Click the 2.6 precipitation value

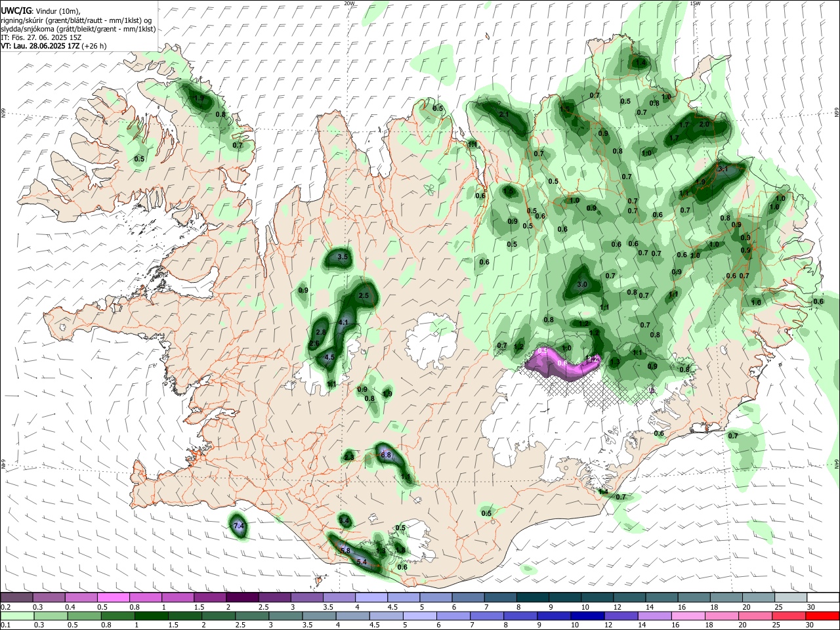click(314, 344)
